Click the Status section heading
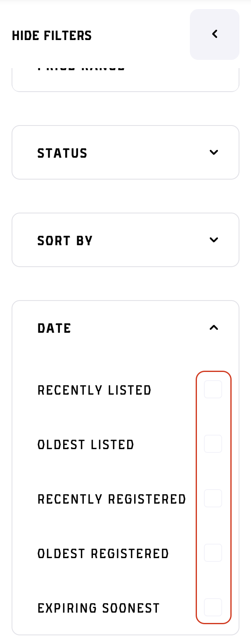 62,152
